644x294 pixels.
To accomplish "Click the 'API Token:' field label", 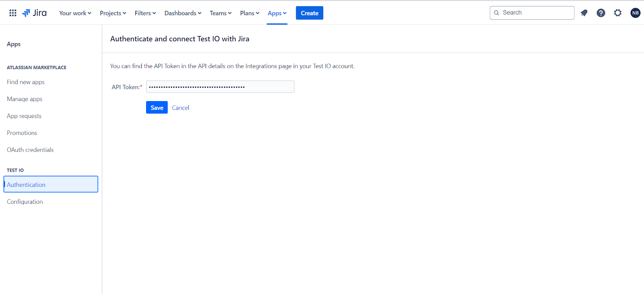I will [127, 87].
